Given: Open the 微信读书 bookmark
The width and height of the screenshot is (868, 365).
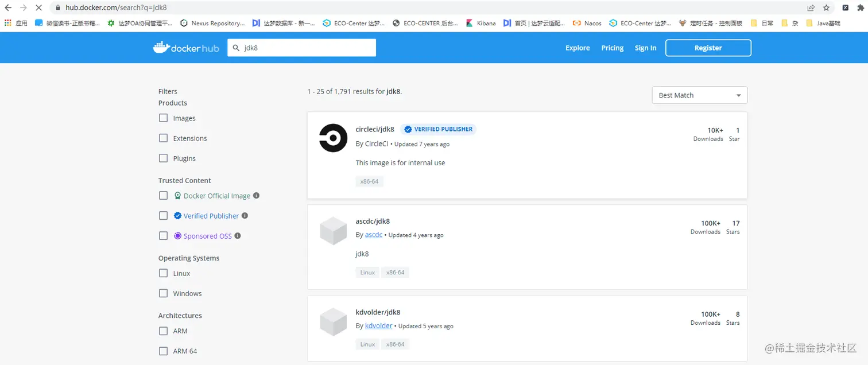Looking at the screenshot, I should tap(68, 23).
